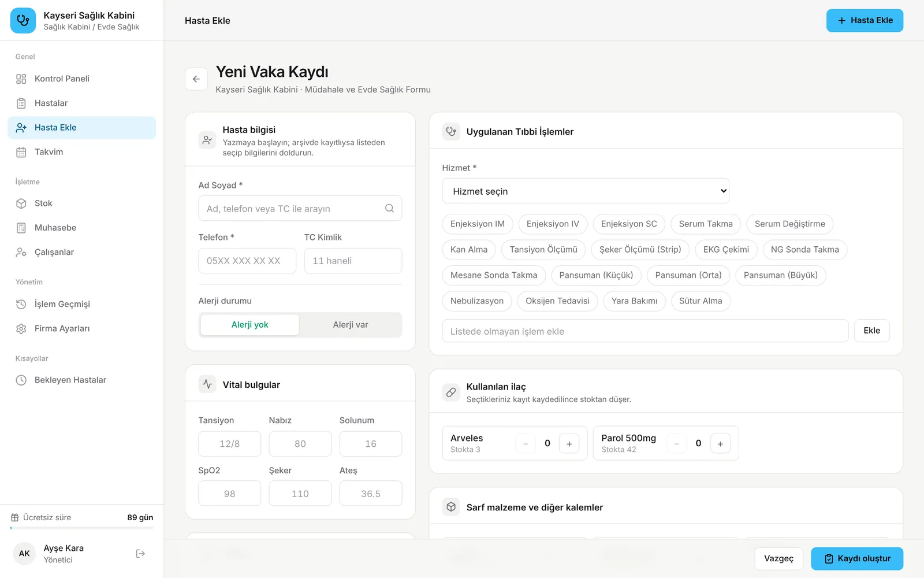Focus the Telefon input field
This screenshot has width=924, height=578.
tap(247, 261)
